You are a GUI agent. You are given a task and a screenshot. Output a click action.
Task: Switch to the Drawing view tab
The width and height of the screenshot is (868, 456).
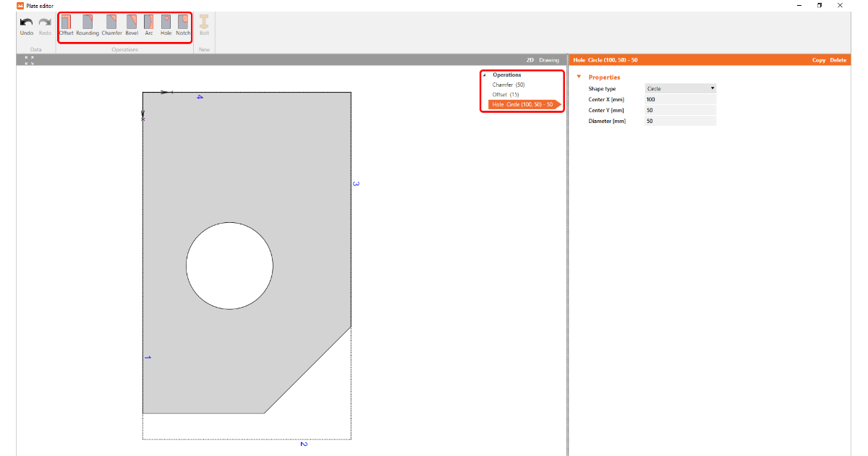(x=549, y=60)
